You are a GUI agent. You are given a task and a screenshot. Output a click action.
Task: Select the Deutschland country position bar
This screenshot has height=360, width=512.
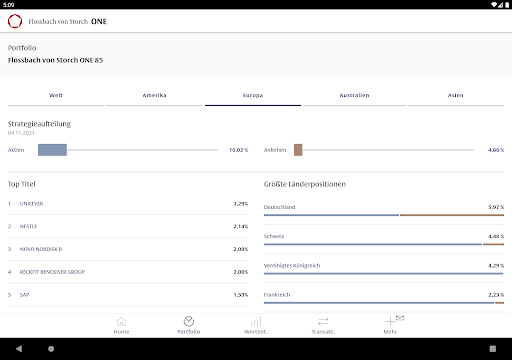click(384, 215)
